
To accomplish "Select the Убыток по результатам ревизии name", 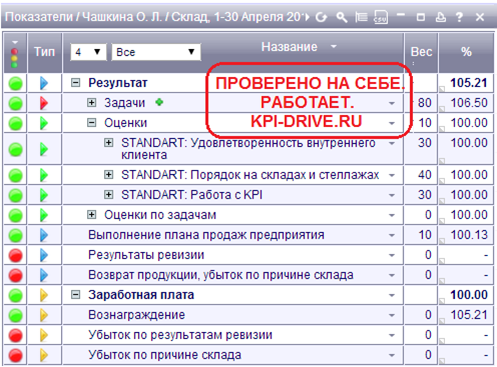I will coord(180,335).
